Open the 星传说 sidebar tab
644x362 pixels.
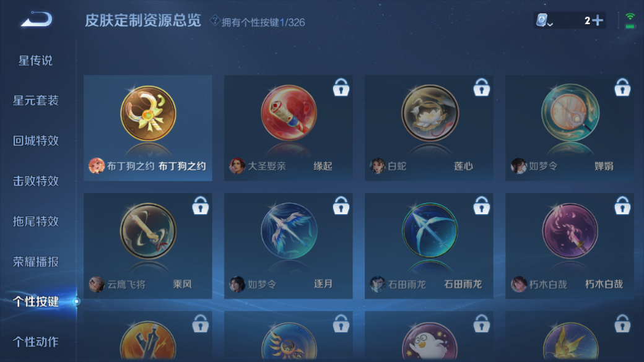click(x=35, y=61)
